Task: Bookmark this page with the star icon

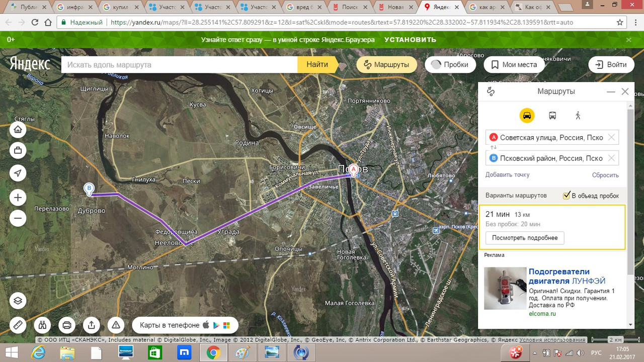Action: (x=620, y=23)
